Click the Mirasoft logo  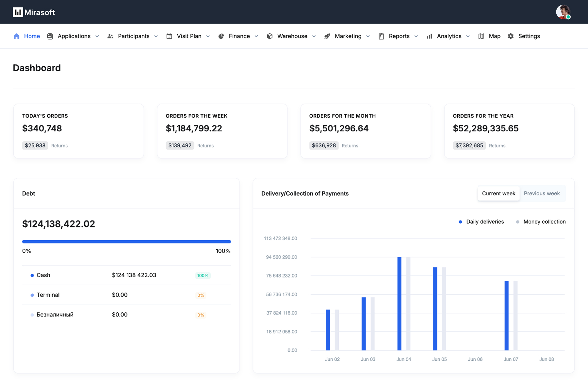click(34, 12)
